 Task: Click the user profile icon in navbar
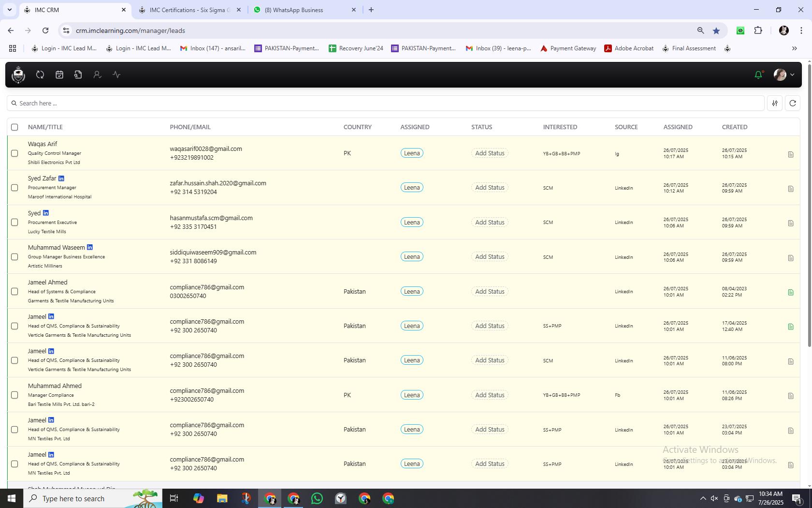tap(97, 75)
